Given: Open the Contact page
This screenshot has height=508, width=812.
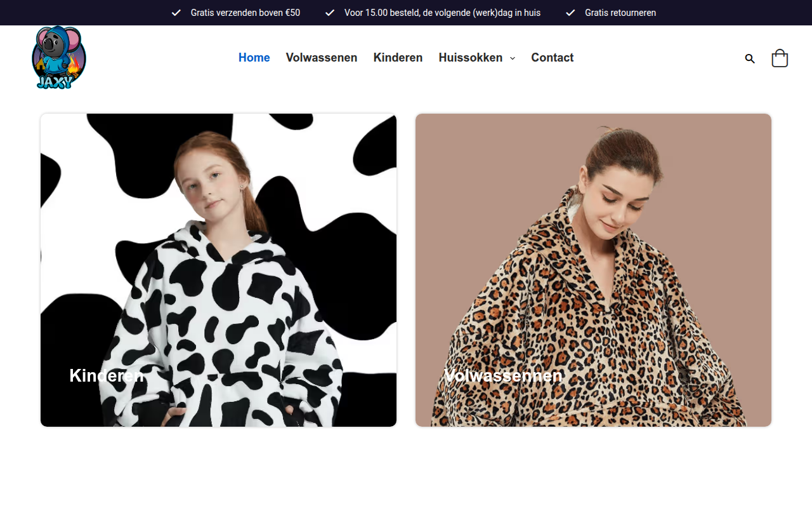Looking at the screenshot, I should [x=553, y=58].
